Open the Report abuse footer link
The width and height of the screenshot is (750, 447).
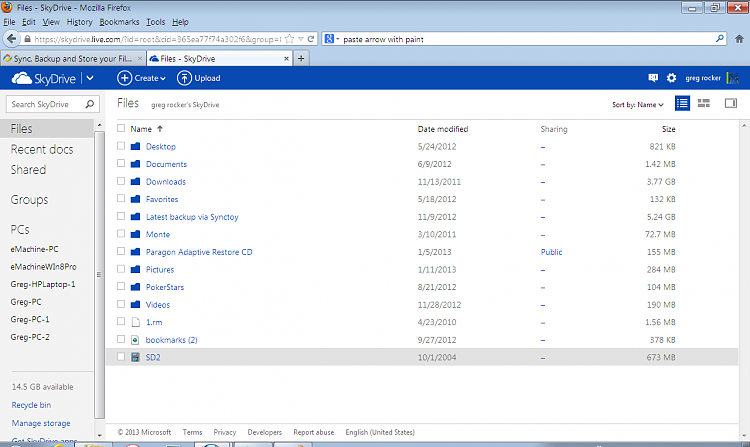(x=314, y=432)
